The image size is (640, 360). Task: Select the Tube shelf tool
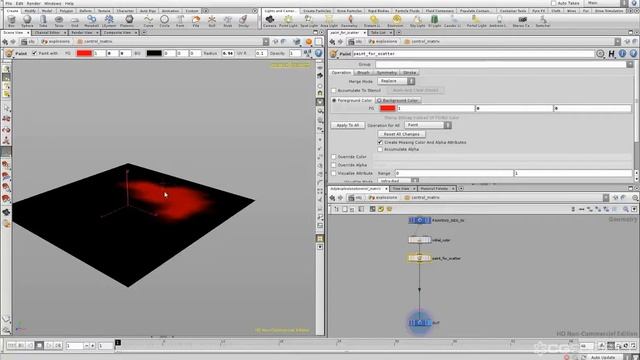click(x=43, y=21)
